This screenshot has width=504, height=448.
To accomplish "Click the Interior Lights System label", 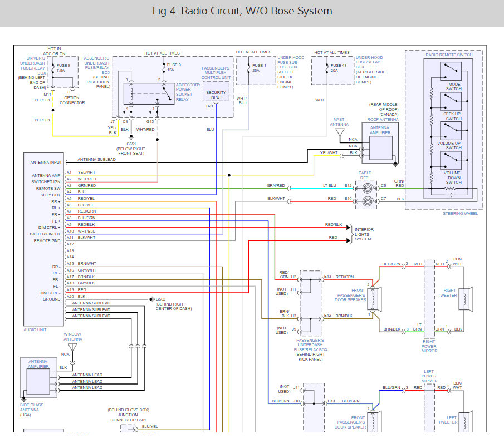I will (x=364, y=234).
